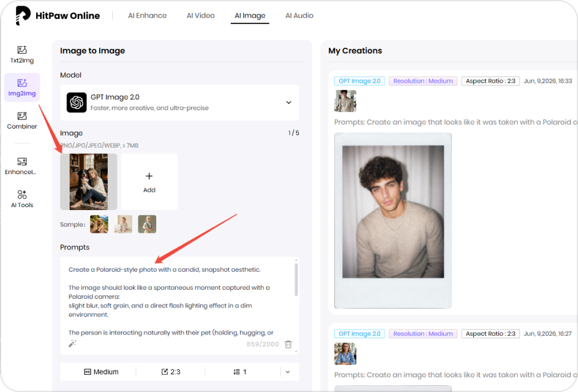Screen dimensions: 578x392
Task: Choose the dog sample image
Action: [99, 224]
